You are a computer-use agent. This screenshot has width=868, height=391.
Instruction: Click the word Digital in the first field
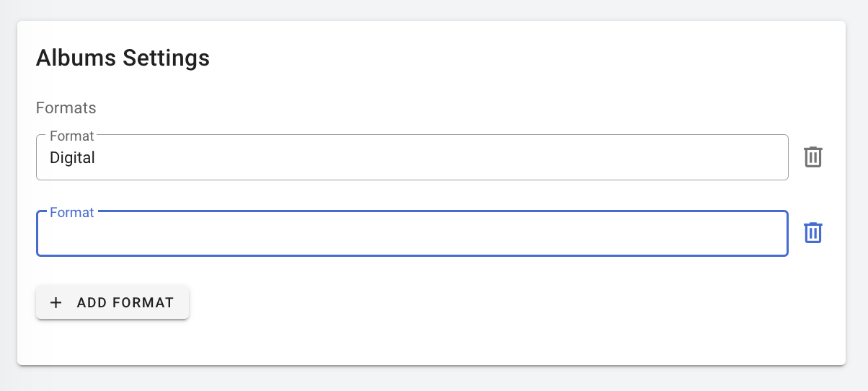coord(72,157)
